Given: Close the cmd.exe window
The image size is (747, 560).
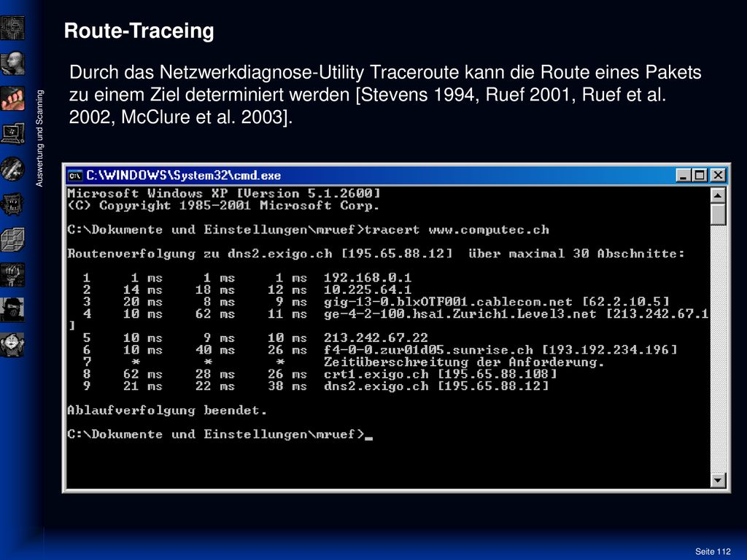Looking at the screenshot, I should (718, 175).
